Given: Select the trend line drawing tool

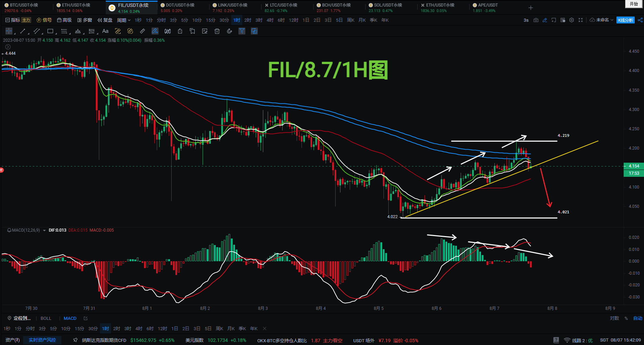Looking at the screenshot, I should [x=23, y=31].
